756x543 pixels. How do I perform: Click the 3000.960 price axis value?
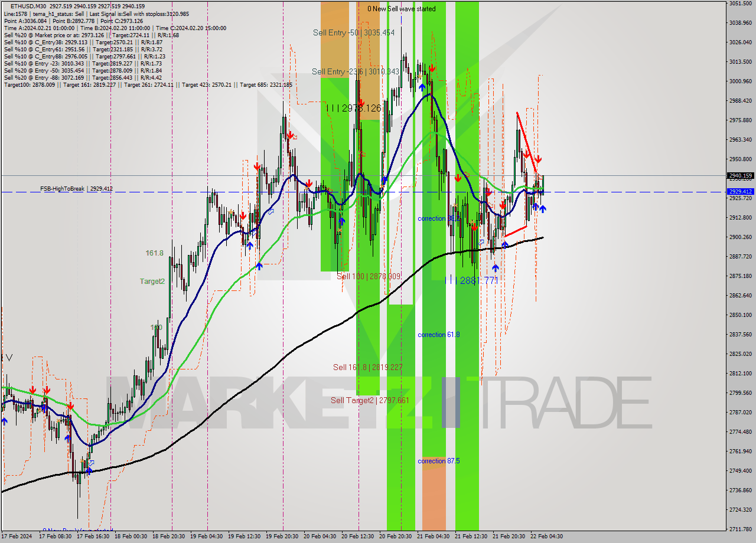[x=740, y=81]
